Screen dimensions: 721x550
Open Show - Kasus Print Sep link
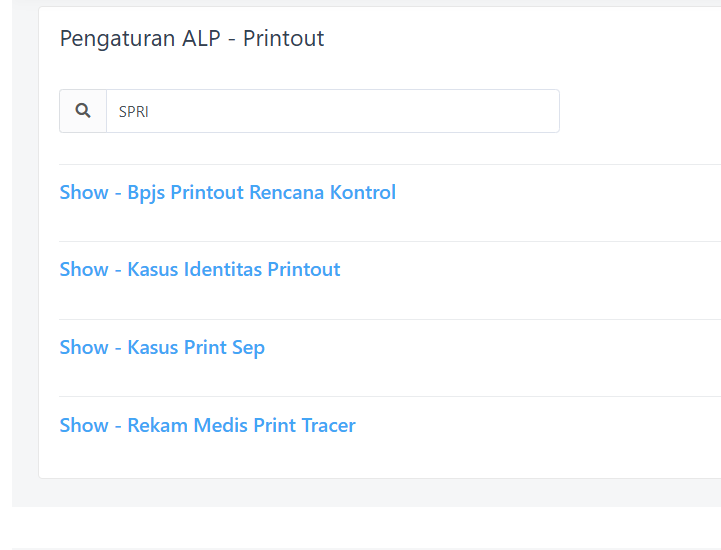click(x=162, y=347)
